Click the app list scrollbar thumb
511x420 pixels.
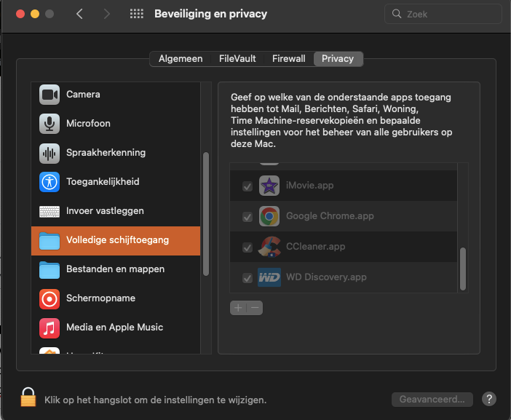463,269
